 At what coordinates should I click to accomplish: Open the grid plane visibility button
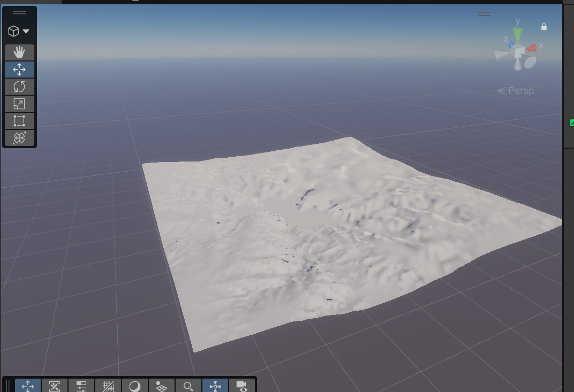pyautogui.click(x=162, y=386)
